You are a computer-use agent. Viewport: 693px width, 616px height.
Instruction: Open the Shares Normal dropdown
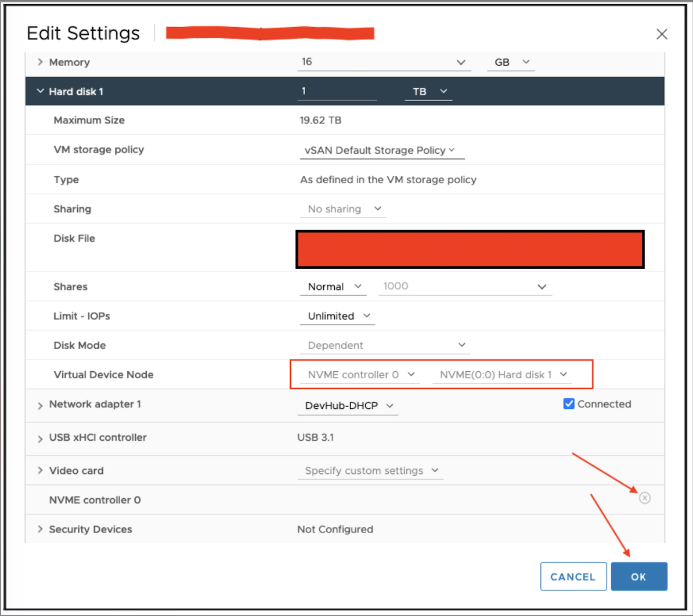[334, 287]
